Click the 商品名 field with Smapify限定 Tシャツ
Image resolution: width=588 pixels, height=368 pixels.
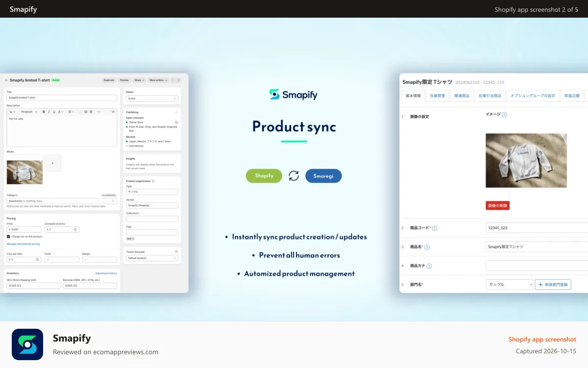[x=537, y=247]
